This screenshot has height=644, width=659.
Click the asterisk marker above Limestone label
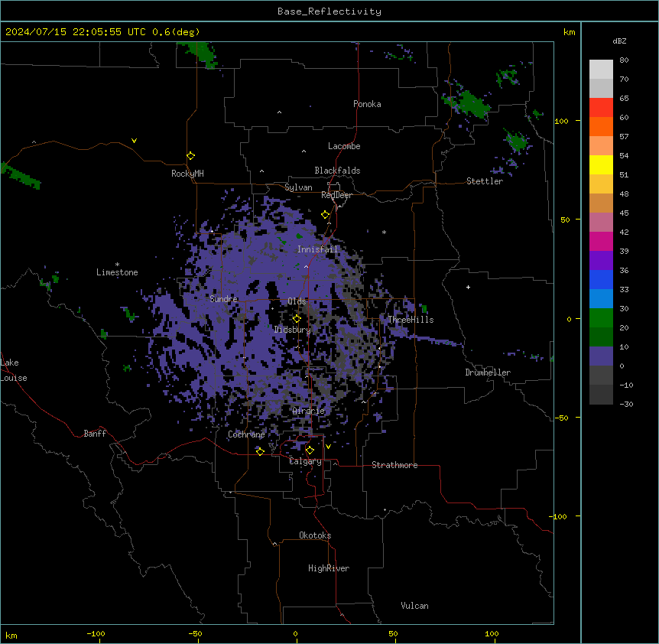pos(117,265)
